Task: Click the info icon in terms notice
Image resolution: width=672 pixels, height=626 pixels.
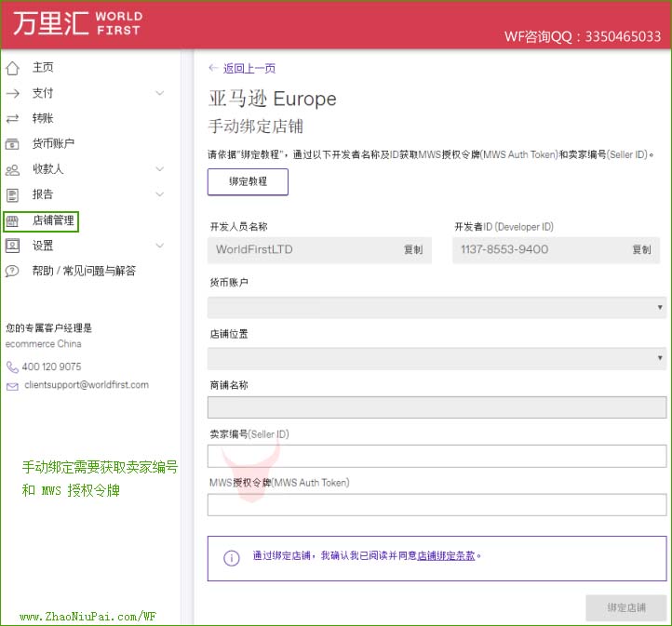Action: (232, 558)
